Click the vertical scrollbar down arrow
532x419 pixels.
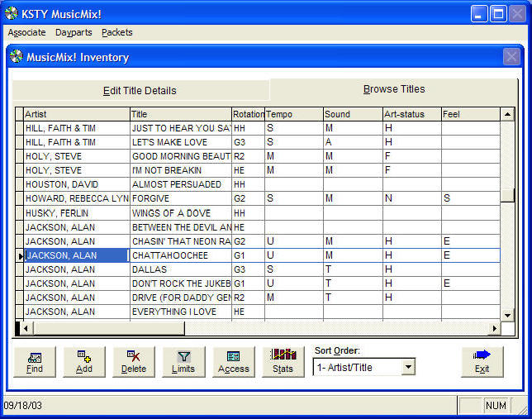(507, 316)
